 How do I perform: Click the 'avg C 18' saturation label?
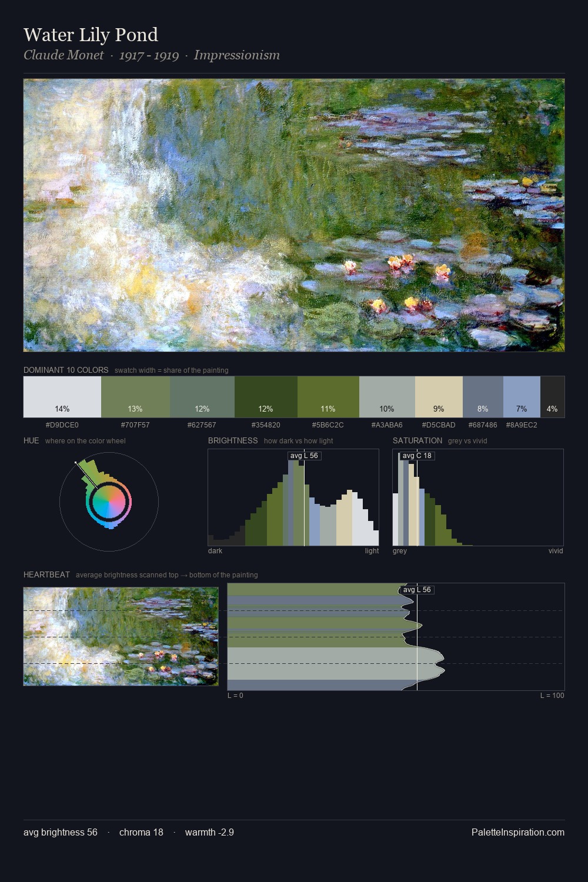417,456
